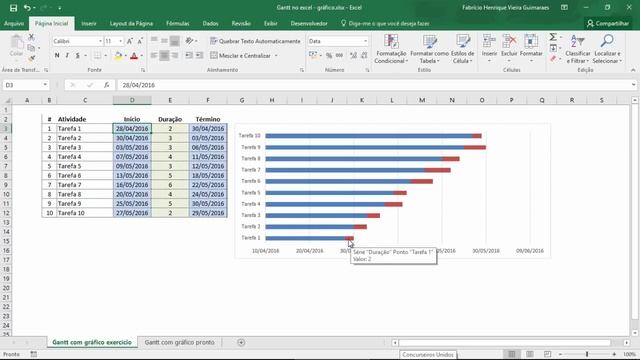Click the zoom slider handle

[x=587, y=354]
